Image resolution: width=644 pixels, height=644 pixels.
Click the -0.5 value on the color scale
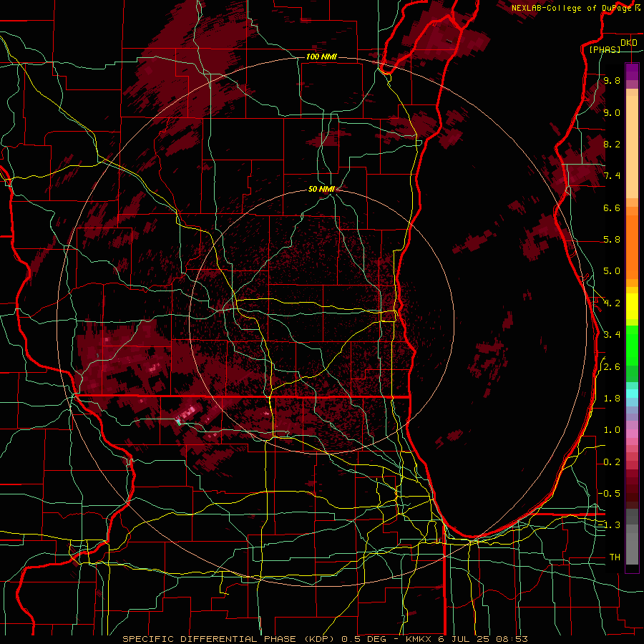coord(609,494)
